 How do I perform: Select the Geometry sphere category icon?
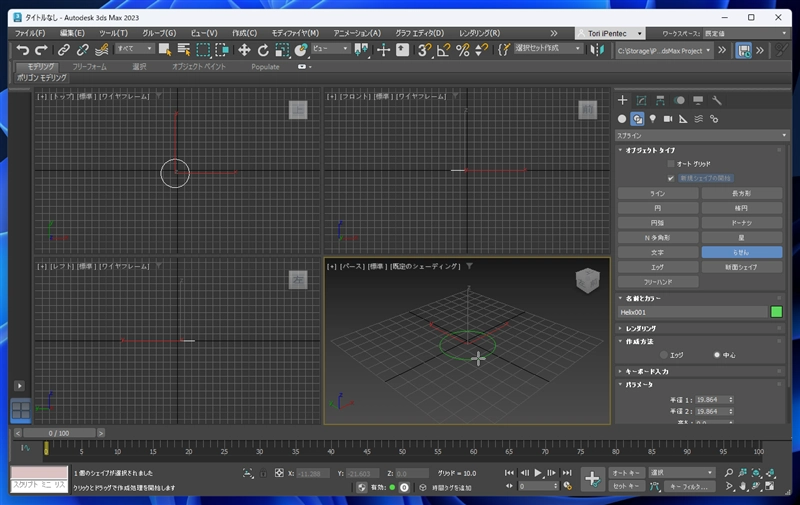point(622,119)
